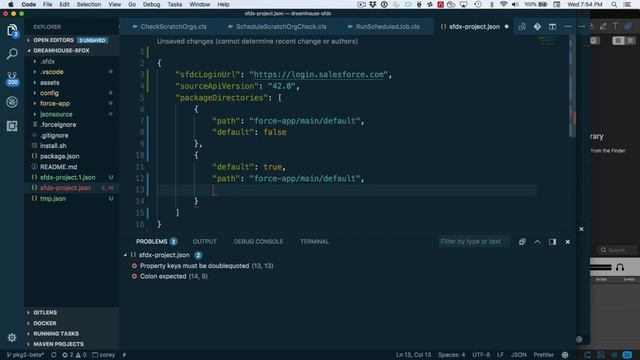Collapse all problems in the panel
Image resolution: width=640 pixels, height=360 pixels.
tap(522, 242)
